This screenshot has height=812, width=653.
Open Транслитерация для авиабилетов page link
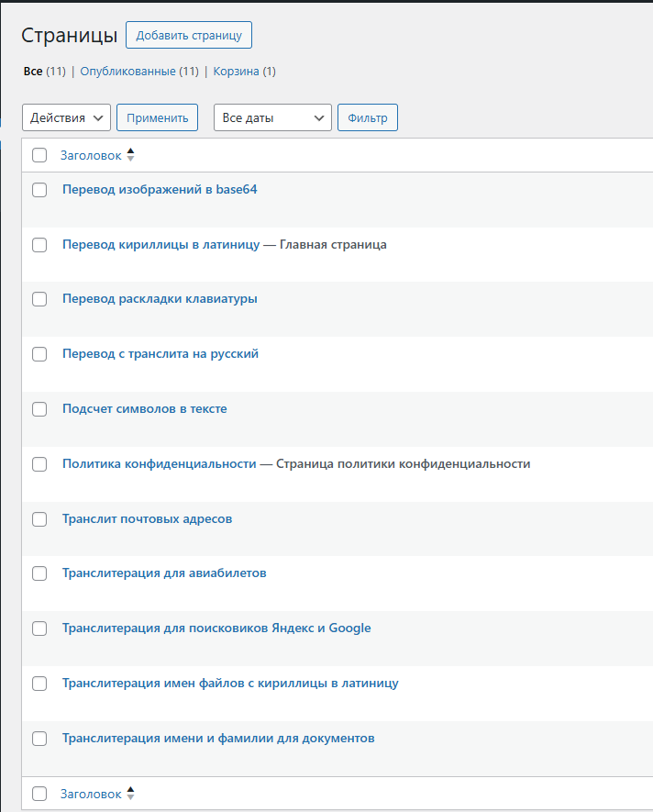[x=164, y=573]
